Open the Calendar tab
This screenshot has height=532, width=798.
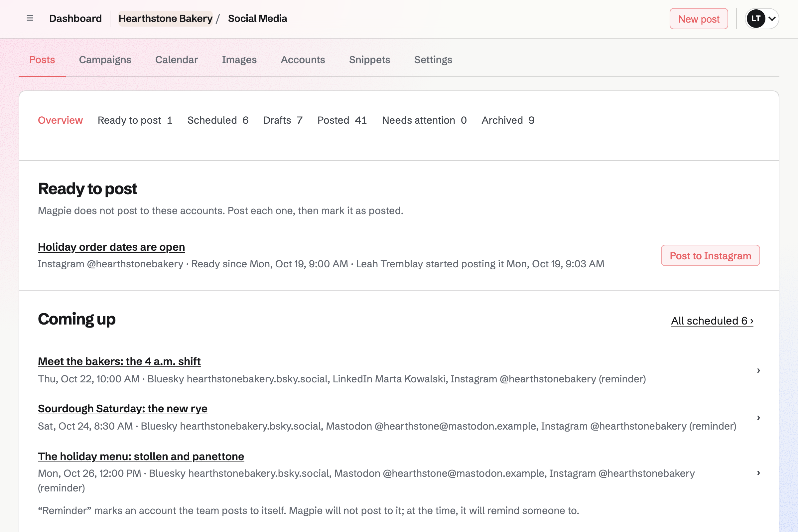(177, 60)
